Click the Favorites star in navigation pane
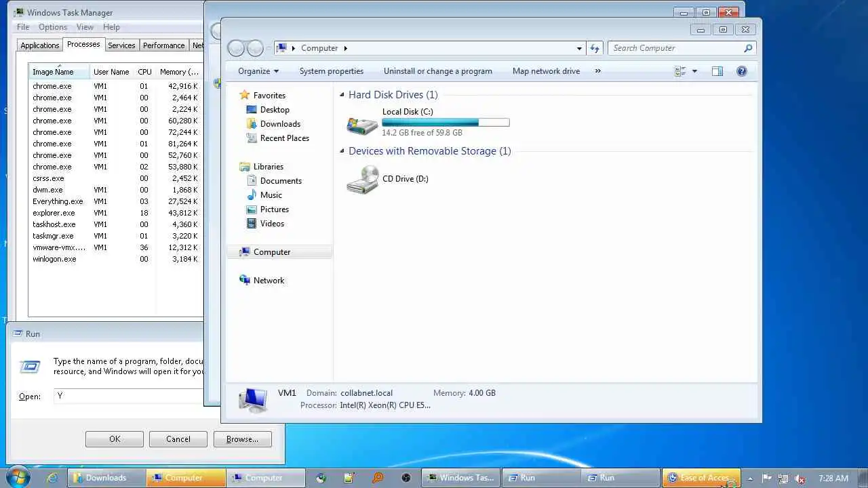This screenshot has height=488, width=868. click(245, 96)
